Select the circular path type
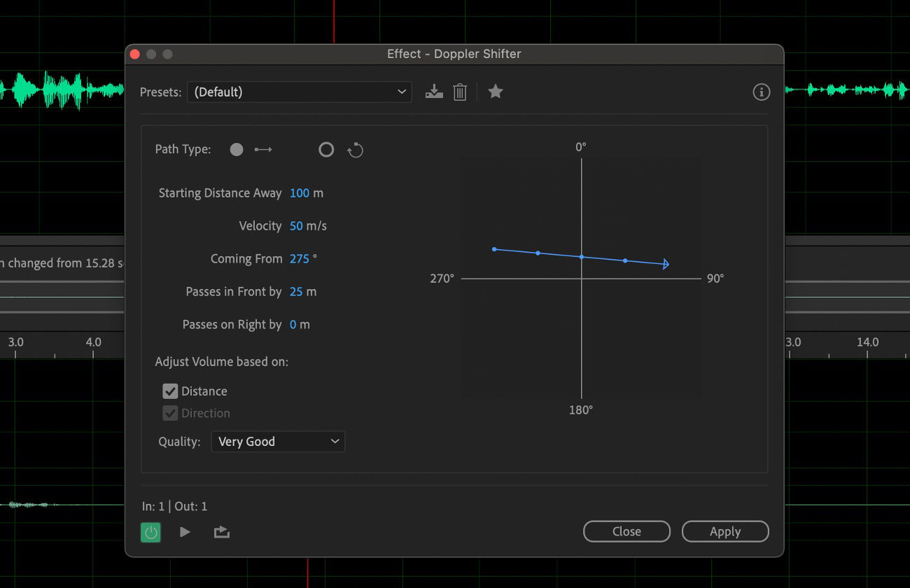The height and width of the screenshot is (588, 910). tap(326, 149)
